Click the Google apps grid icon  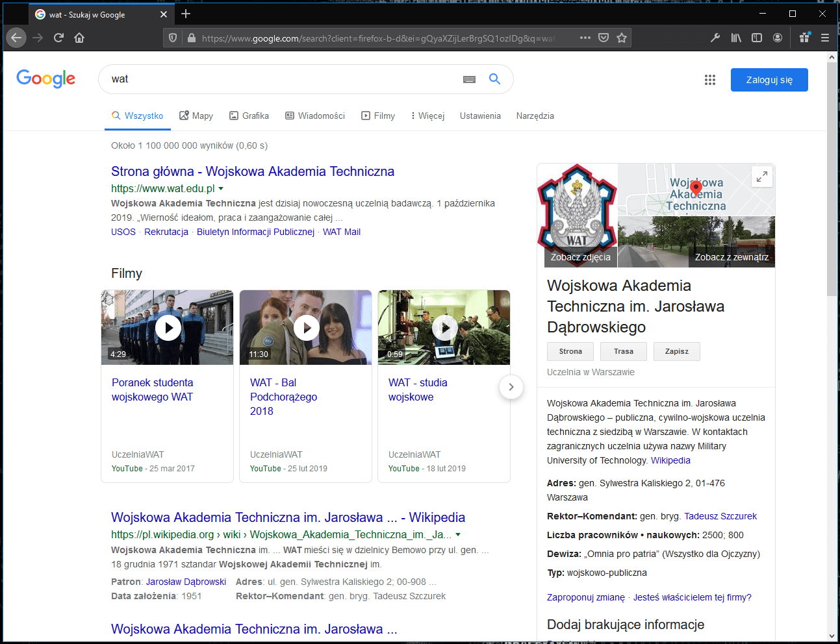(710, 79)
